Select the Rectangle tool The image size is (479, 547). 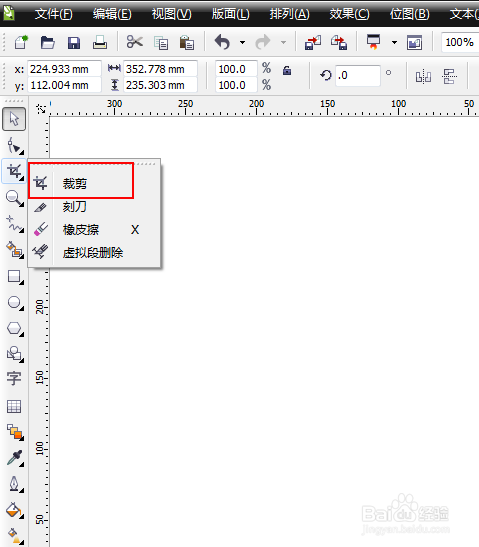(x=15, y=277)
